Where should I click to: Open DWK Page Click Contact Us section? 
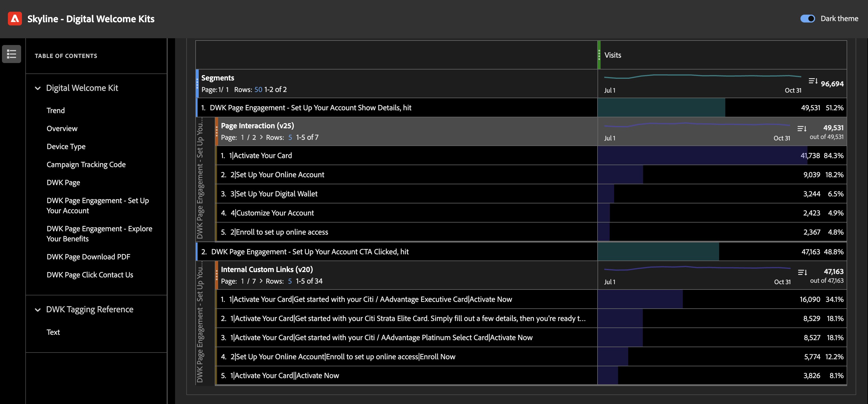tap(90, 275)
